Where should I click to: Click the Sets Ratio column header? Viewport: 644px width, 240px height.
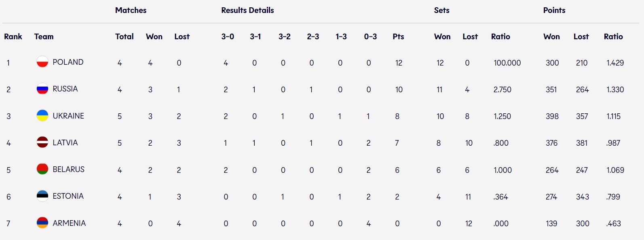click(x=500, y=36)
